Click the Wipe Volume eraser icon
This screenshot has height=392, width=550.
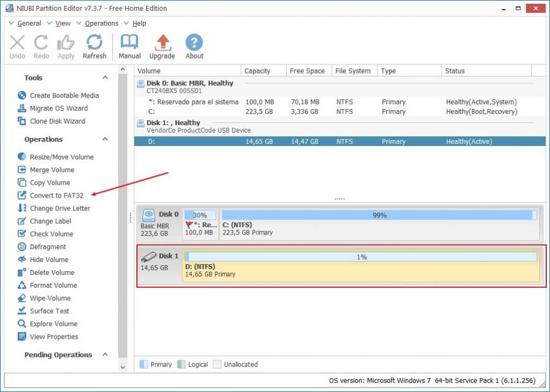(21, 298)
